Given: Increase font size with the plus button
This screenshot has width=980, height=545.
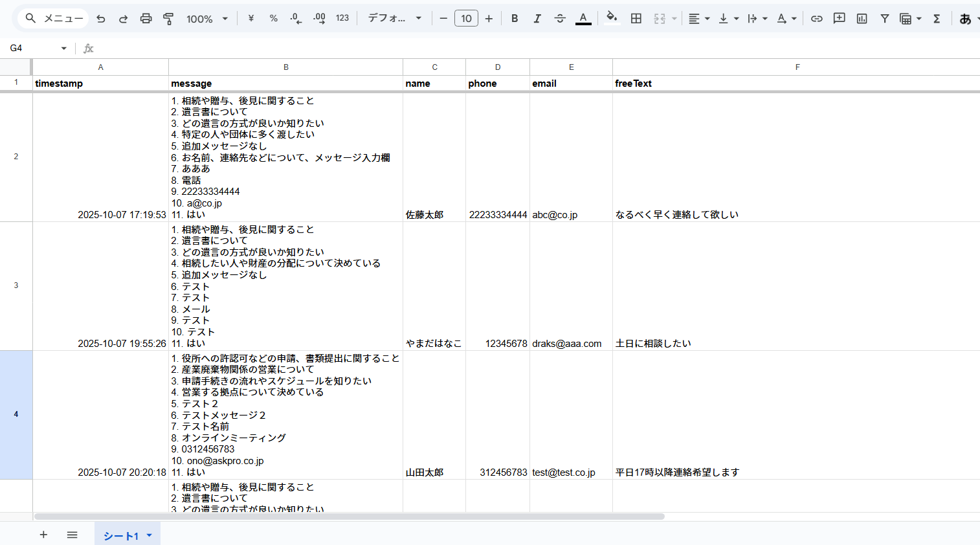Looking at the screenshot, I should click(489, 19).
